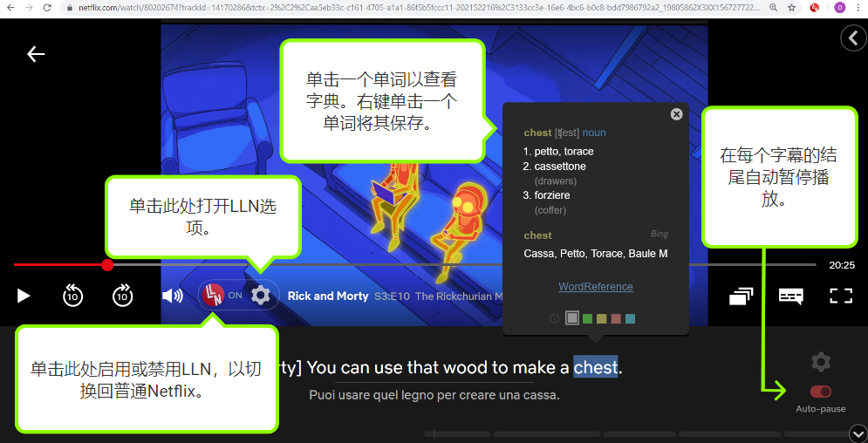
Task: Open subtitle settings gear above Auto-pause
Action: 820,362
